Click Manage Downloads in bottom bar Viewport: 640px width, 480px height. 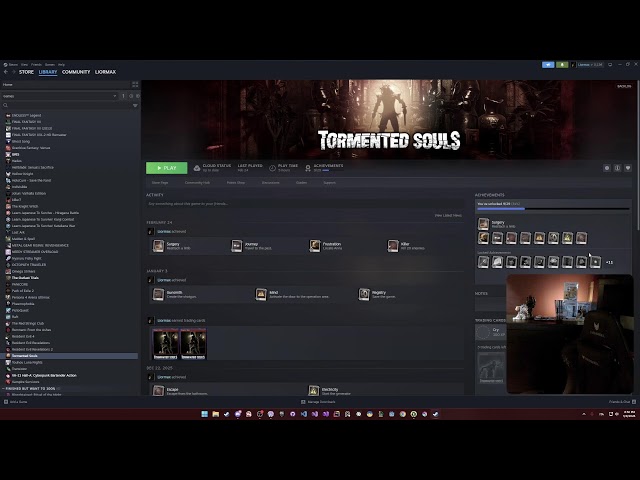[x=318, y=402]
